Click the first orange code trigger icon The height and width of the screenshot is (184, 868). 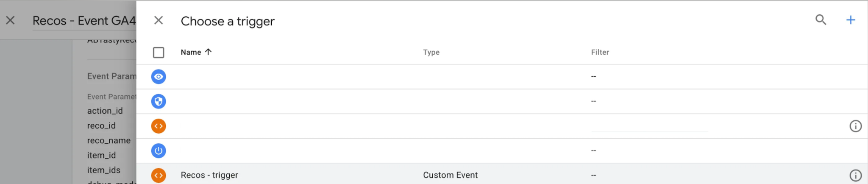159,126
